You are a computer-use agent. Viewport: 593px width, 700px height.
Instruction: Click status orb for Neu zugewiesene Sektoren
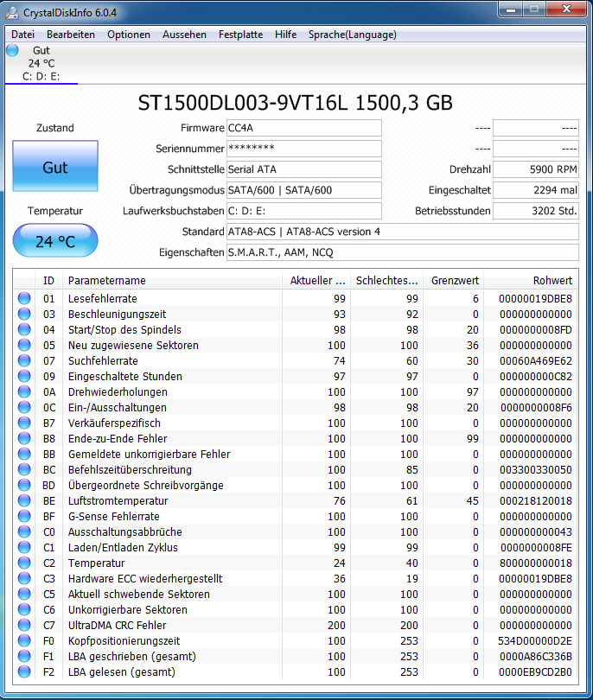tap(24, 345)
